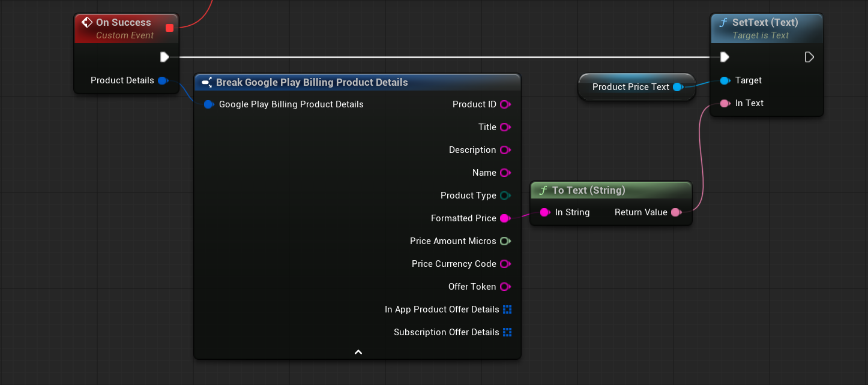The width and height of the screenshot is (868, 385).
Task: Click the In App Product Offer Details label
Action: pos(442,309)
